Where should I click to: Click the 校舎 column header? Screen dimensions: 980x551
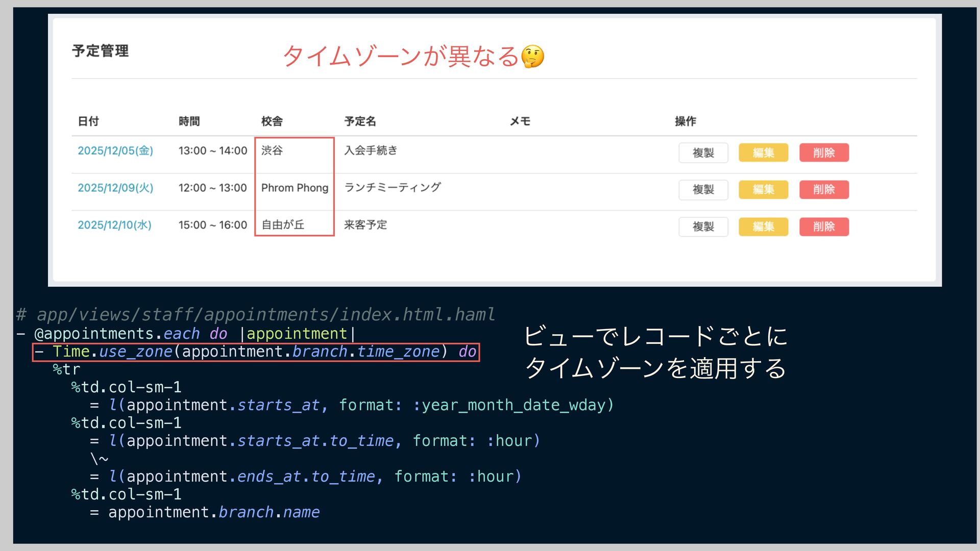point(272,121)
